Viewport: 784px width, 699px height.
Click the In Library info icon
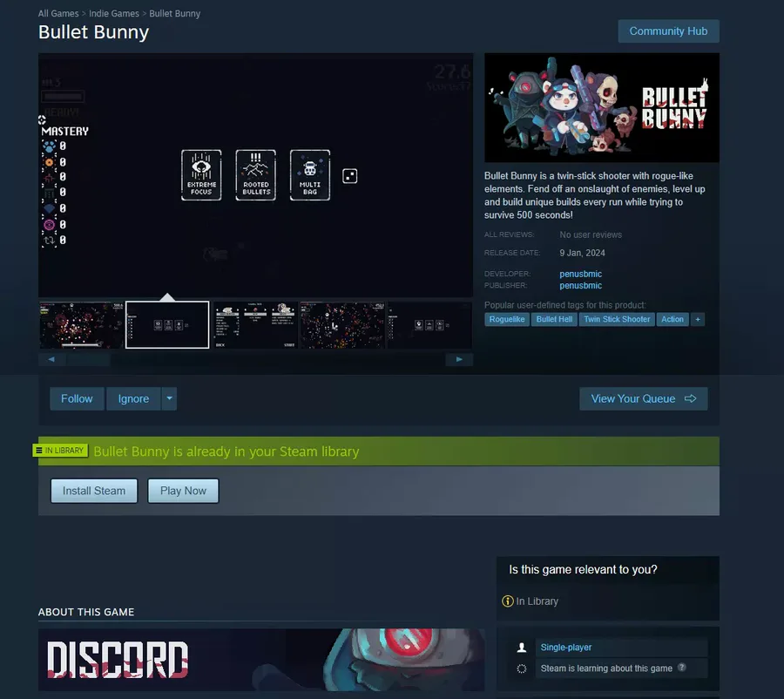click(508, 601)
